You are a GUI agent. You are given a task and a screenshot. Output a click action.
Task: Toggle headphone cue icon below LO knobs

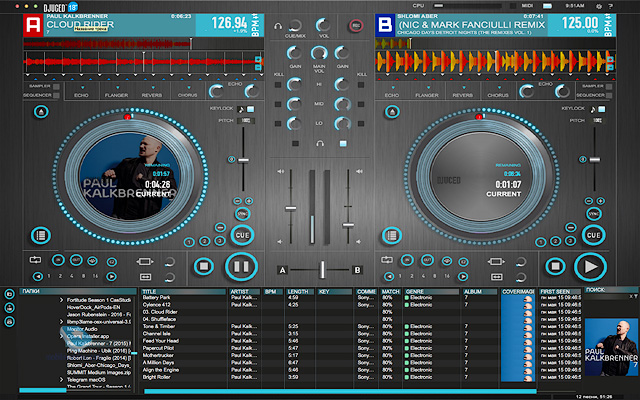[320, 143]
